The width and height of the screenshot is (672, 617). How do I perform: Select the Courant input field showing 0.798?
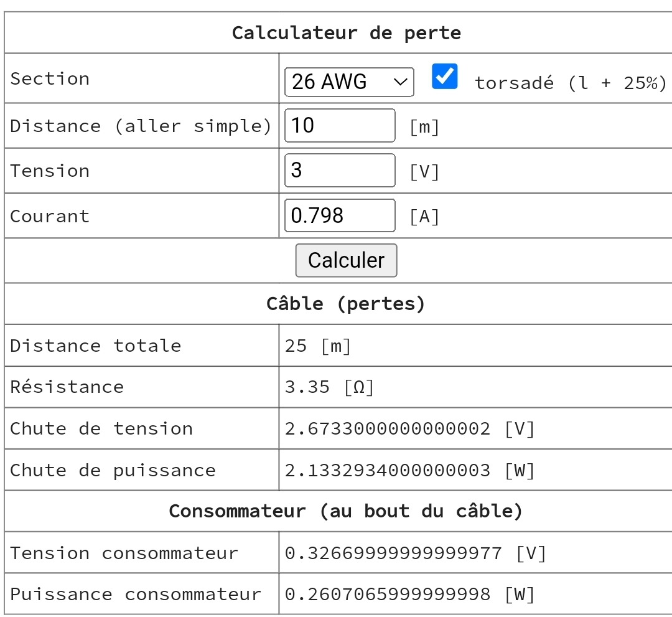[x=339, y=215]
